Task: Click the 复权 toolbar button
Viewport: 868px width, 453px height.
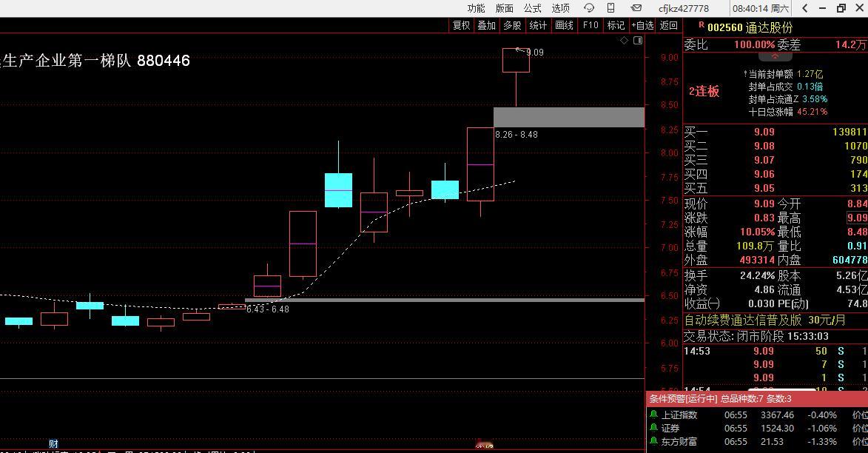Action: point(461,25)
